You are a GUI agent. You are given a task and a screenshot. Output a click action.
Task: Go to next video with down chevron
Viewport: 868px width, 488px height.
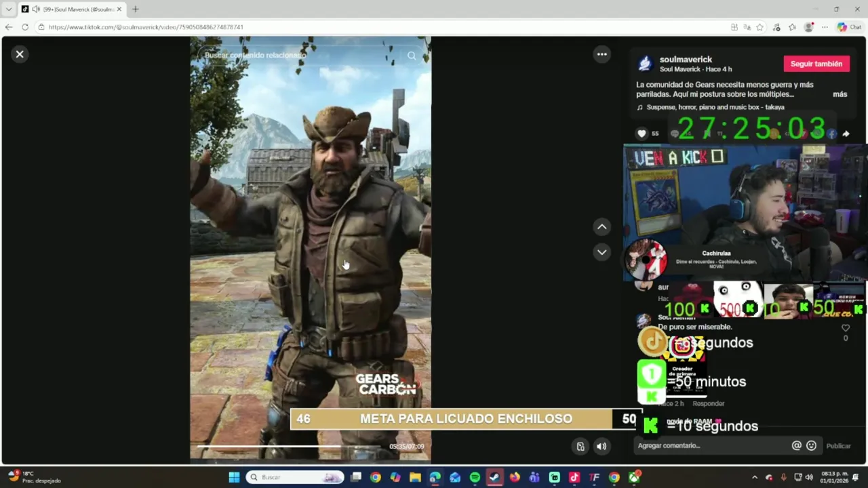point(601,252)
